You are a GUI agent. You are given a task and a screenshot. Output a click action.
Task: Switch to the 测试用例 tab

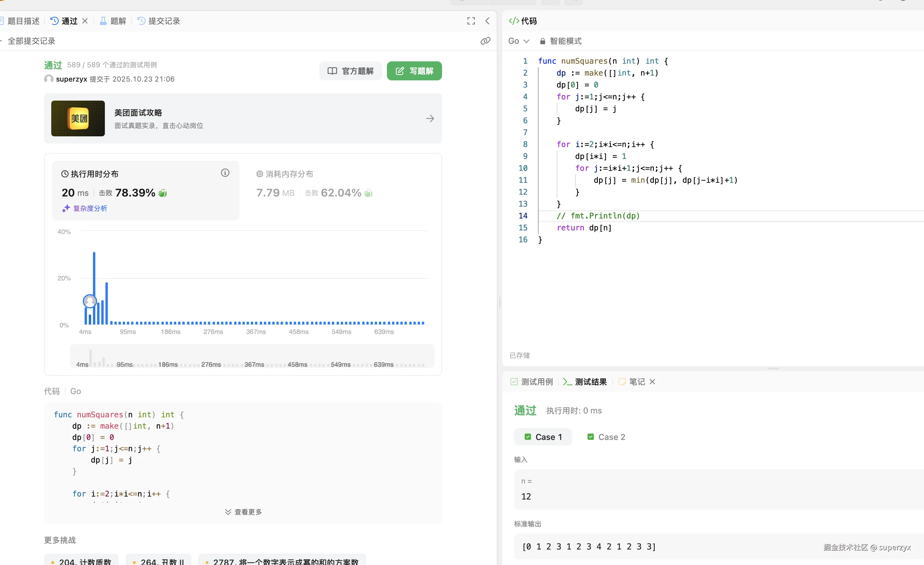(x=532, y=381)
